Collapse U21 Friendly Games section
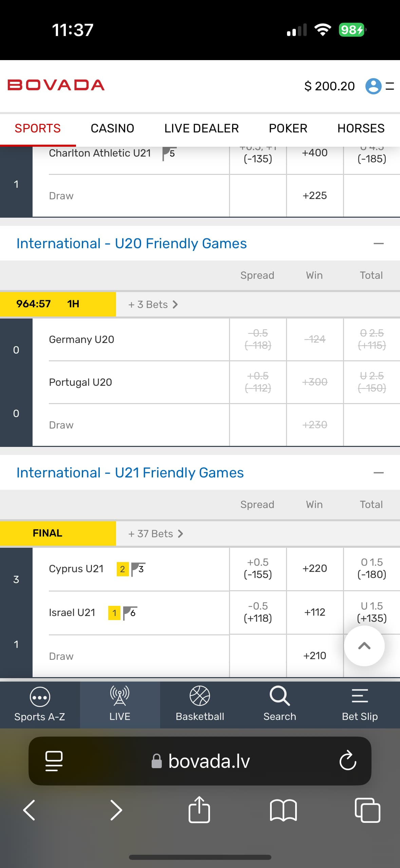 tap(378, 473)
